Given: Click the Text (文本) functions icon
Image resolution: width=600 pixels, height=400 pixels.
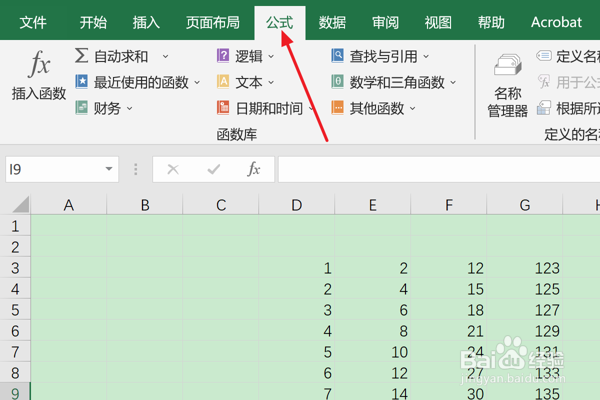Looking at the screenshot, I should click(x=223, y=82).
